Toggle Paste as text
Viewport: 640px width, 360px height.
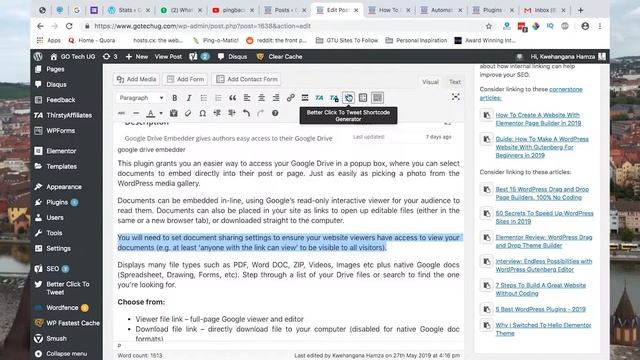[174, 113]
